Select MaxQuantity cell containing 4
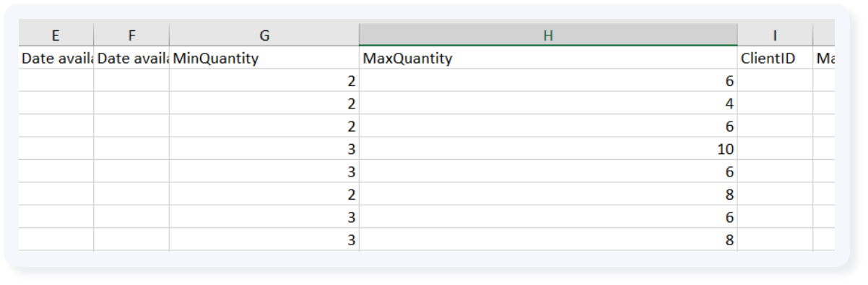 (x=548, y=103)
